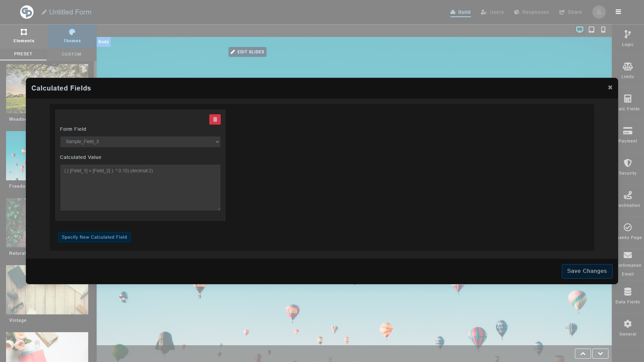Switch to the Responses tab
Viewport: 644px width, 362px height.
[x=531, y=12]
